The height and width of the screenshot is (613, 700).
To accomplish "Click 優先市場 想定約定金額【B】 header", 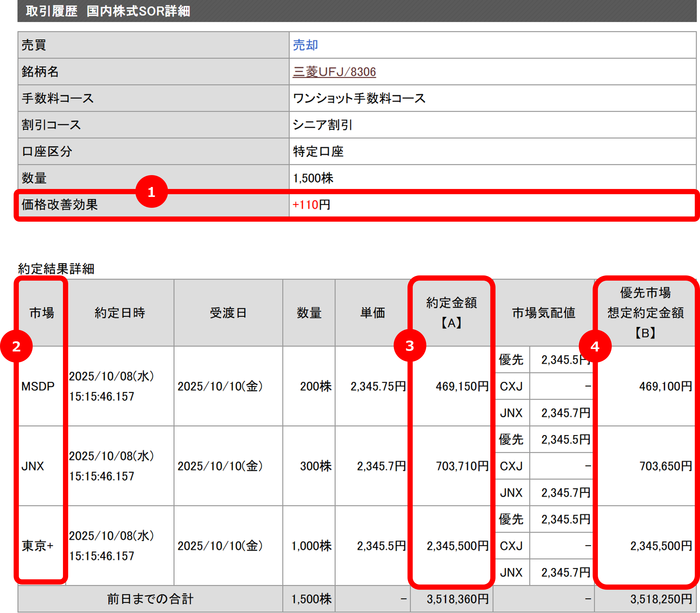I will pos(645,313).
